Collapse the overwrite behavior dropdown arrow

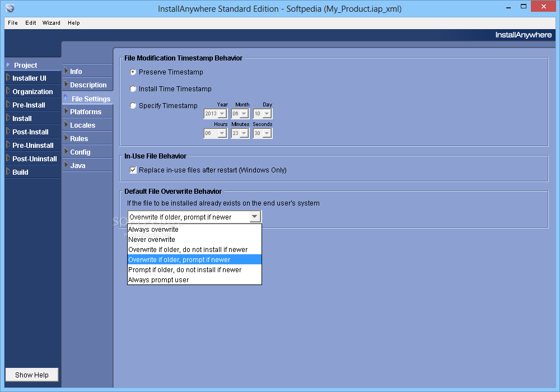(255, 217)
